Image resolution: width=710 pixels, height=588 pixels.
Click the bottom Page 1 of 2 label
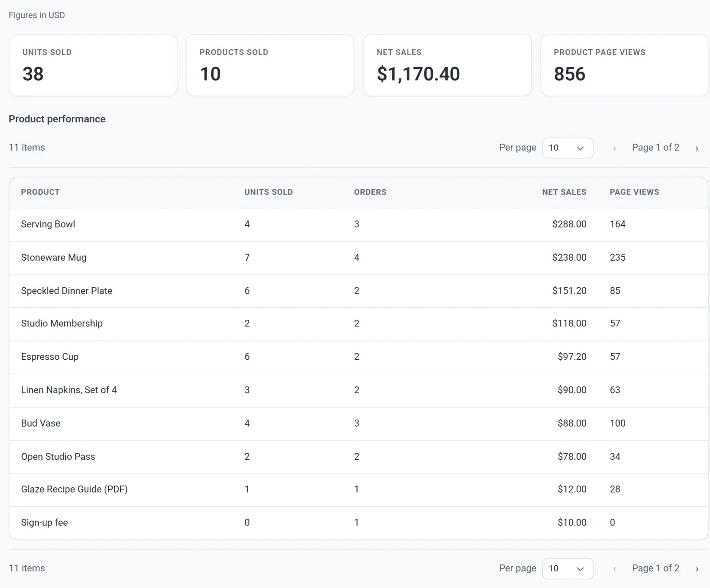click(x=655, y=568)
